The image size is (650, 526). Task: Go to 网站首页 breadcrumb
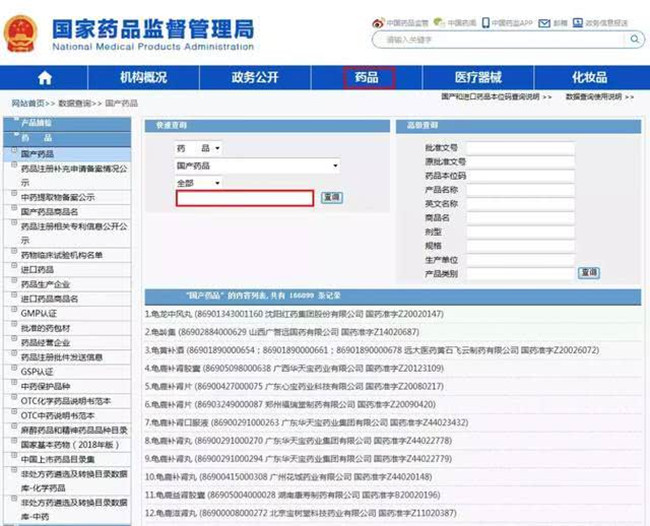coord(28,103)
